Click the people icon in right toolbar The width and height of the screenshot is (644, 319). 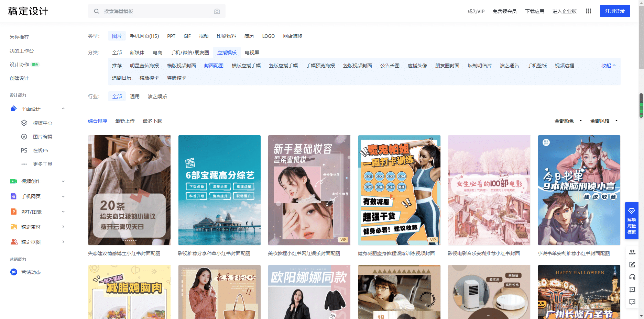632,252
